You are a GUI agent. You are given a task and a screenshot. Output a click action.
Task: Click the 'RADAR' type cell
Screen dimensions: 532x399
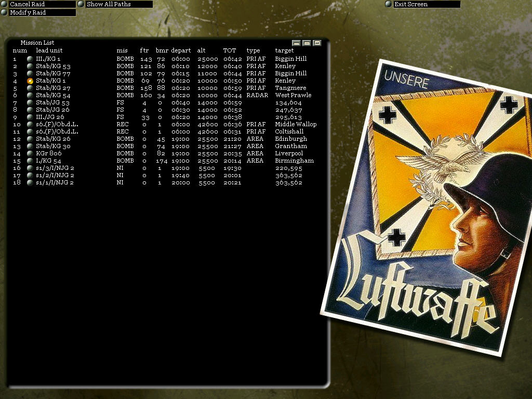coord(257,96)
